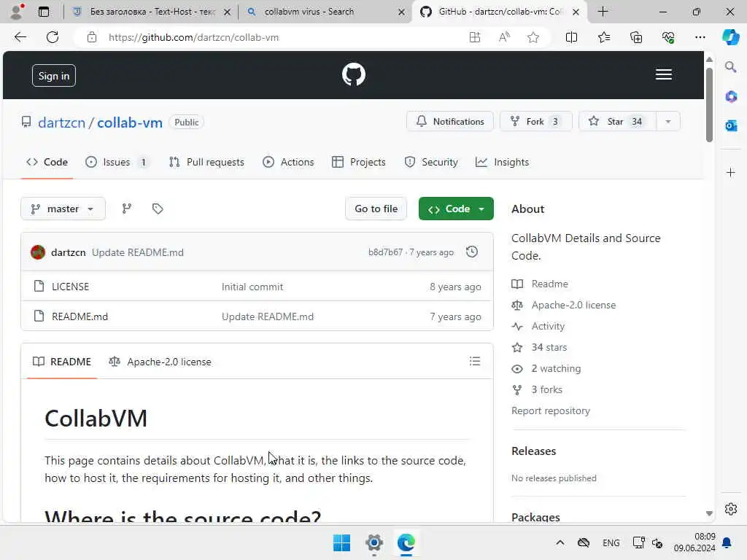Open Edge Settings and more menu

pos(700,37)
